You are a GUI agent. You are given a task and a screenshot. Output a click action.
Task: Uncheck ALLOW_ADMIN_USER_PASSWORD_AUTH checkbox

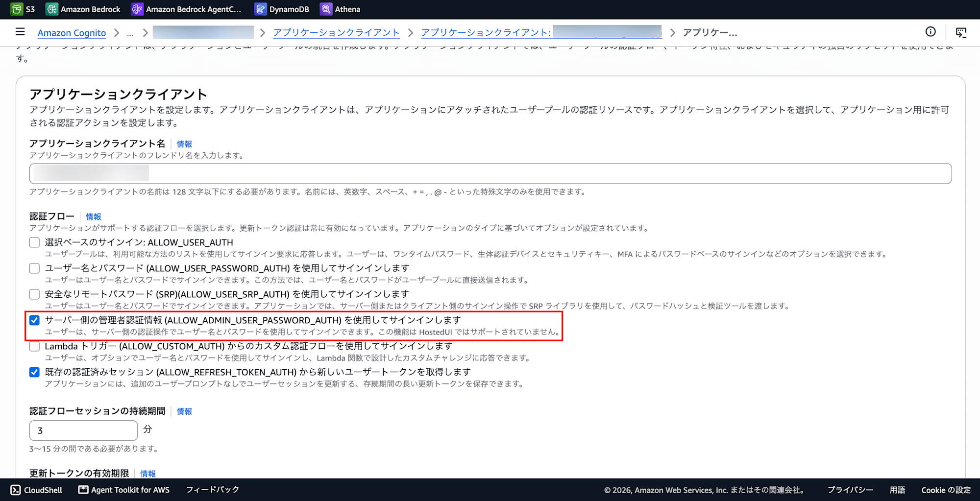coord(34,320)
